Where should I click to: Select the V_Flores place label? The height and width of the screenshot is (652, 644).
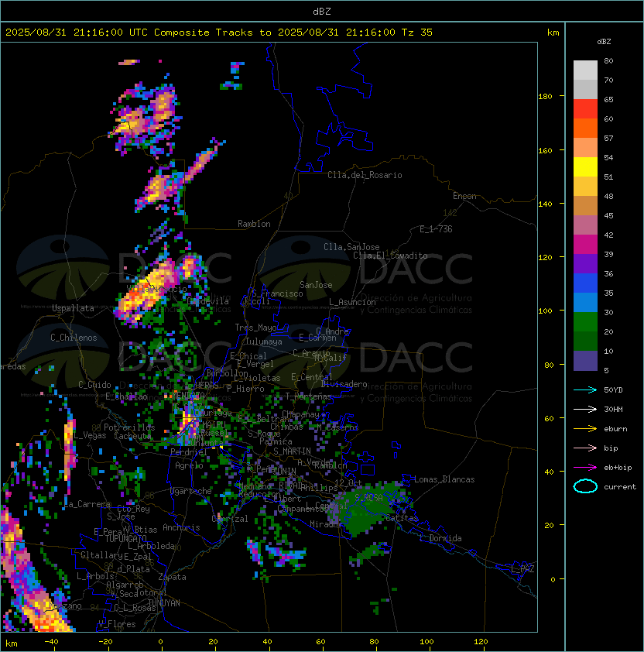[x=117, y=624]
